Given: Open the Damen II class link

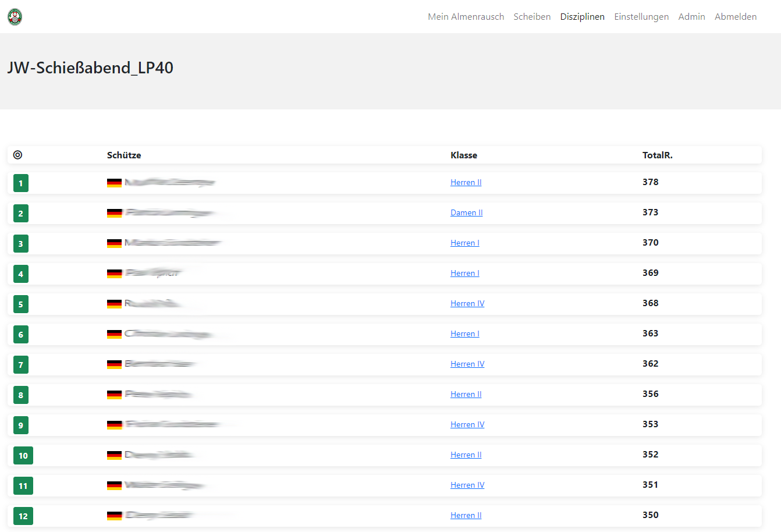Looking at the screenshot, I should pos(466,212).
